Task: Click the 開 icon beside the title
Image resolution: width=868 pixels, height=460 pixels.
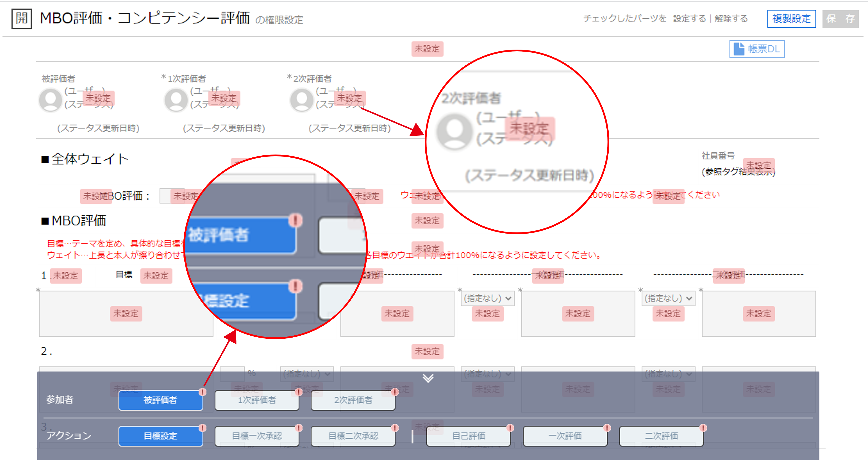Action: (21, 19)
